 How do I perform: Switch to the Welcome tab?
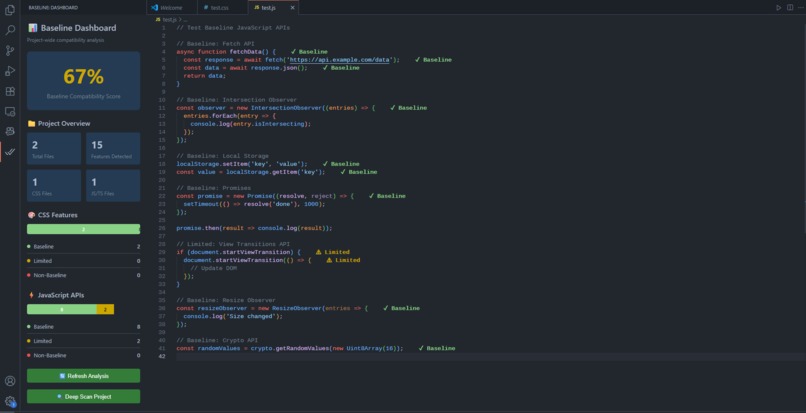(172, 8)
